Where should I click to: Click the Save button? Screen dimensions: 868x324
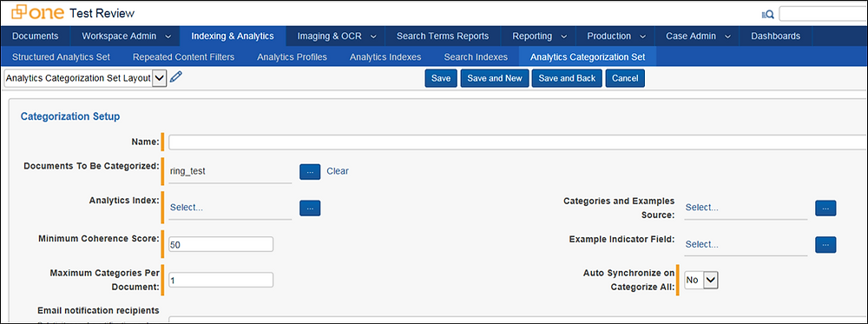pos(441,78)
